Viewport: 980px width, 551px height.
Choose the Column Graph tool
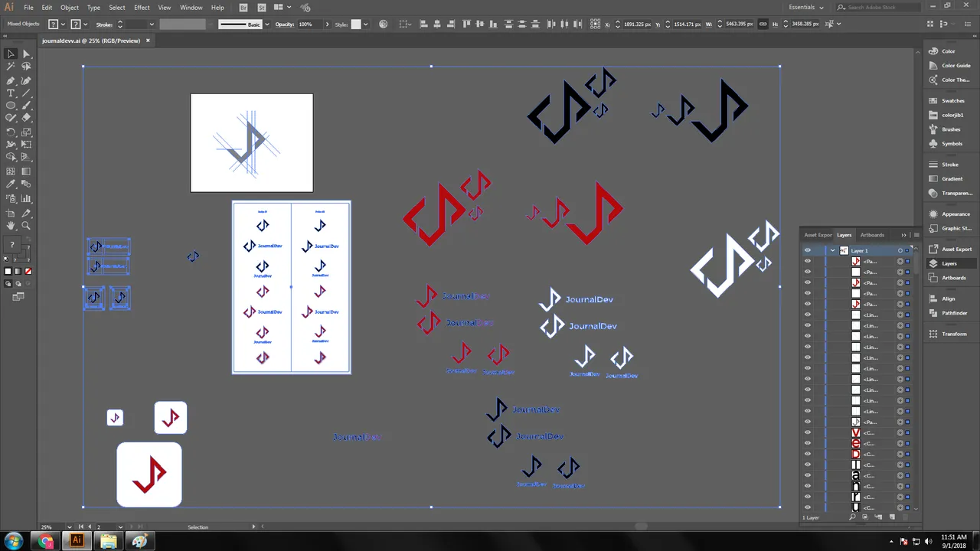(26, 197)
